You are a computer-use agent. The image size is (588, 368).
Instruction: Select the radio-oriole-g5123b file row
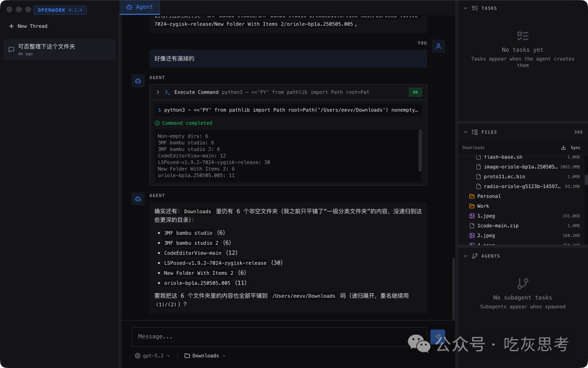click(522, 186)
